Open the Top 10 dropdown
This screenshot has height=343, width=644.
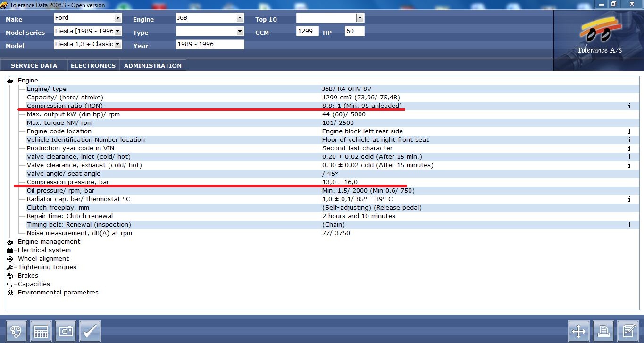pos(360,18)
